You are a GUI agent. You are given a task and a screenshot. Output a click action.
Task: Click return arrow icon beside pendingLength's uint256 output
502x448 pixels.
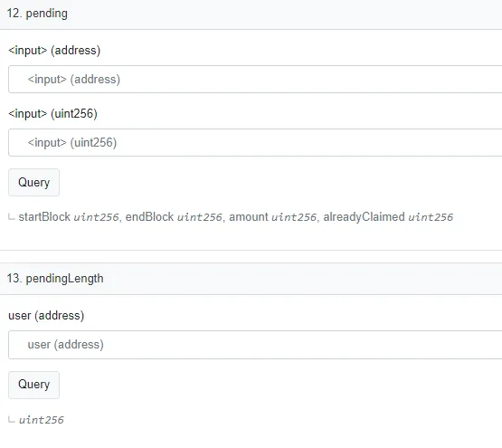click(x=12, y=419)
